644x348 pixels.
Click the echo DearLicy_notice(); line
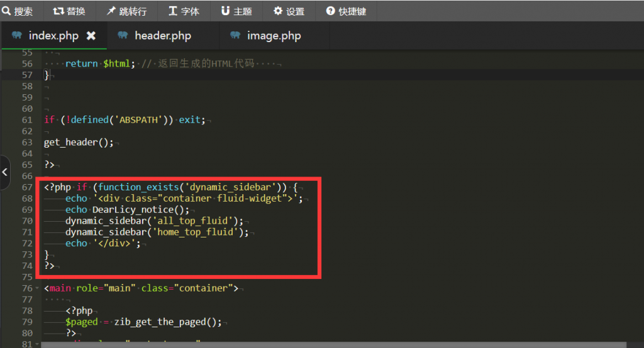click(127, 210)
